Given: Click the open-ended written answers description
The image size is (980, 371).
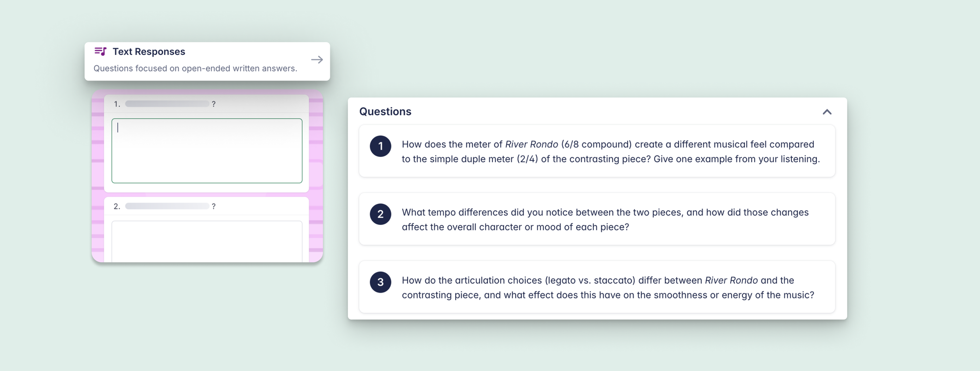Looking at the screenshot, I should [x=195, y=69].
